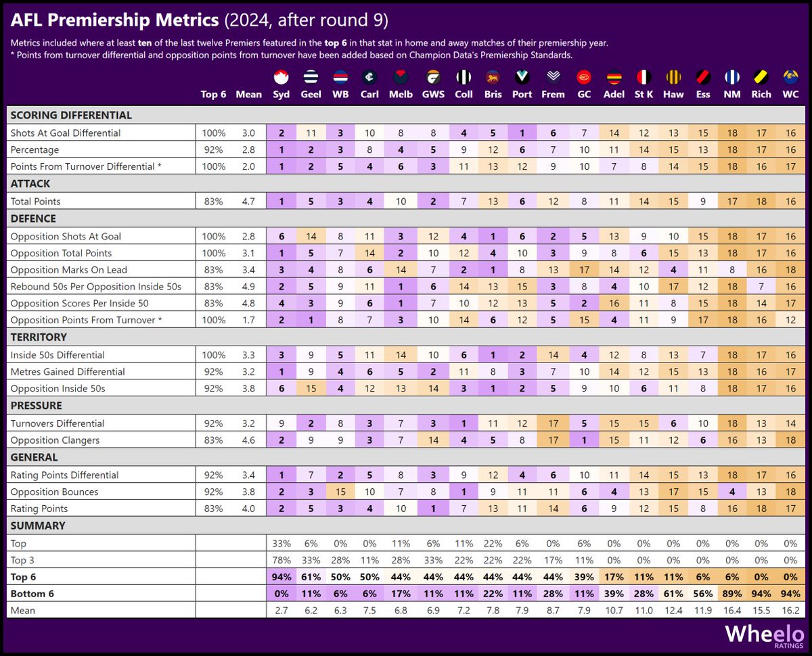Click the Richmond team logo

pos(761,76)
